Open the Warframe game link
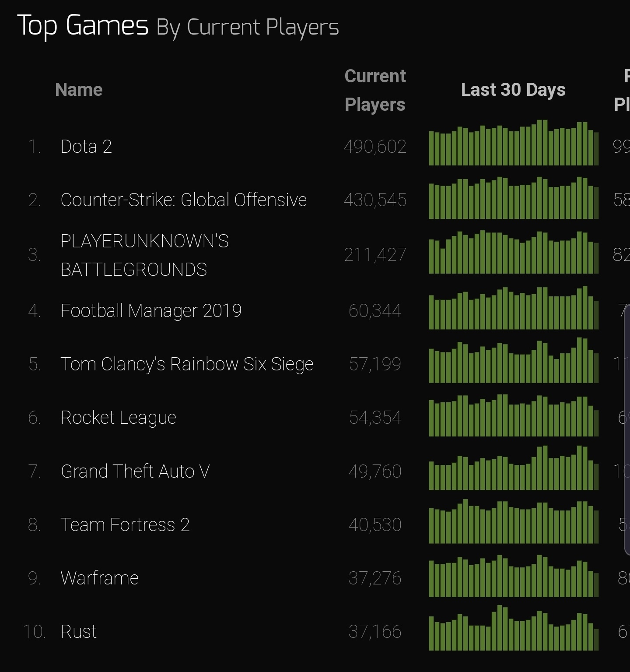Image resolution: width=630 pixels, height=672 pixels. [100, 578]
